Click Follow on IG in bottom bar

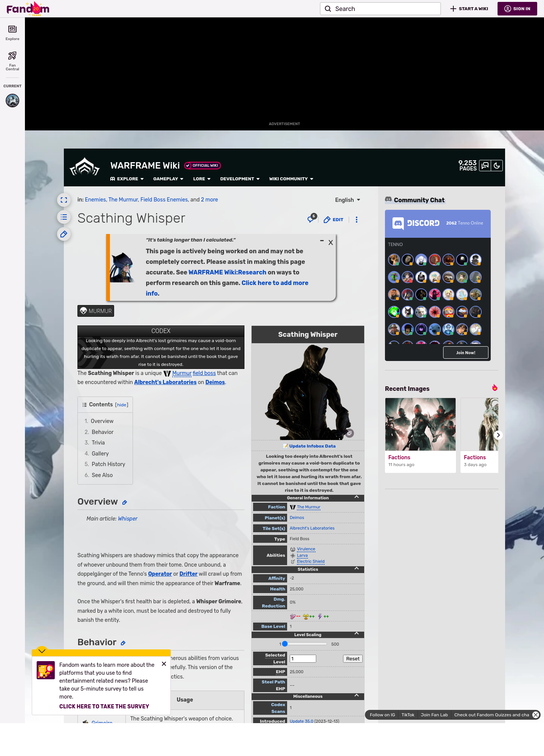[x=382, y=715]
